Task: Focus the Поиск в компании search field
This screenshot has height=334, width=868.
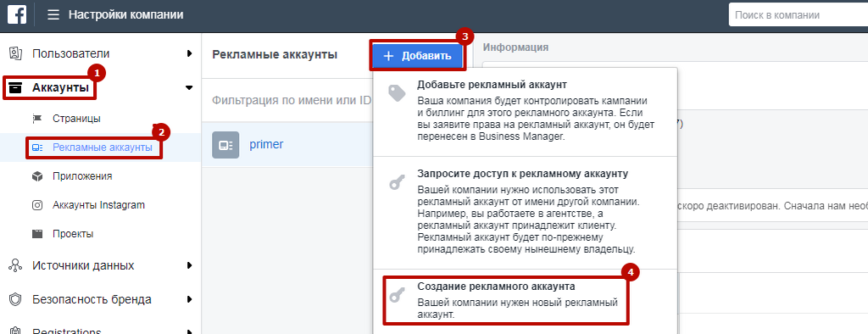Action: click(798, 15)
